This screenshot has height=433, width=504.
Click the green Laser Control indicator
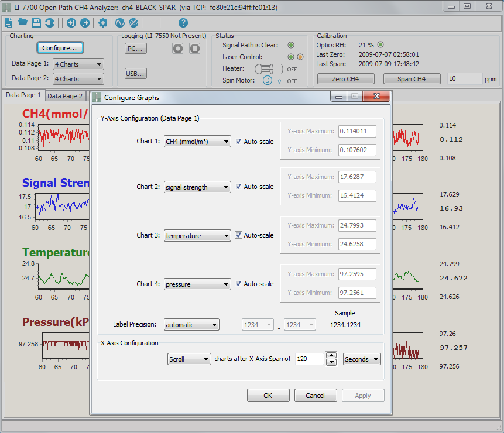(291, 57)
